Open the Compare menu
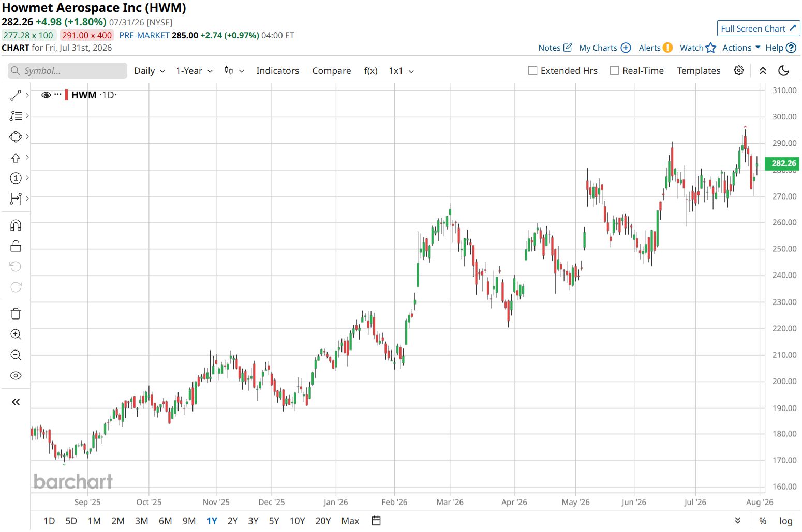This screenshot has width=802, height=532. click(x=331, y=71)
